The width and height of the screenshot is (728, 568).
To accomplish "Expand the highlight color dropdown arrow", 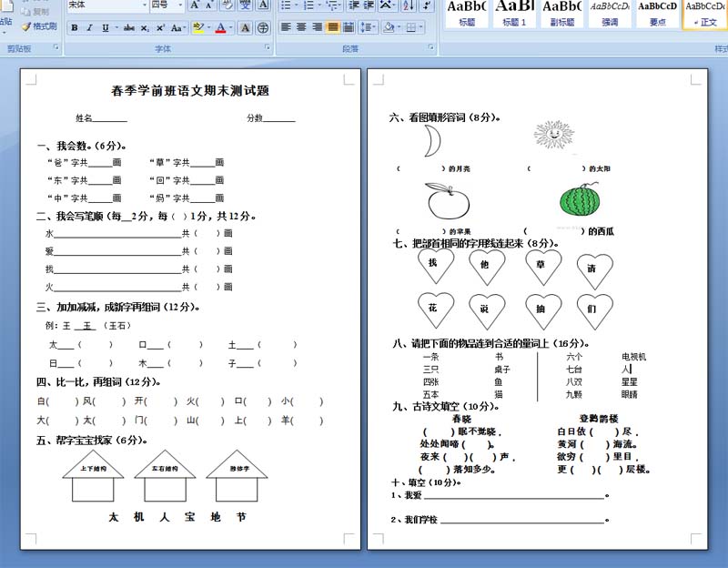I will point(208,28).
